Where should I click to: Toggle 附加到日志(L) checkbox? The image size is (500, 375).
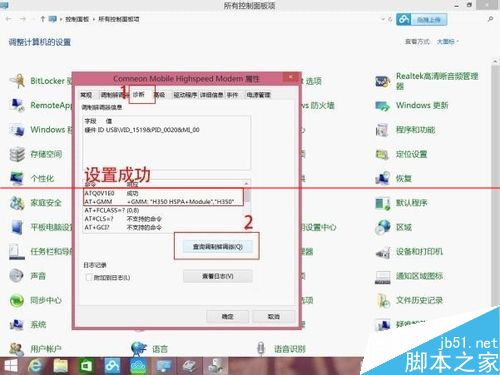tap(89, 277)
